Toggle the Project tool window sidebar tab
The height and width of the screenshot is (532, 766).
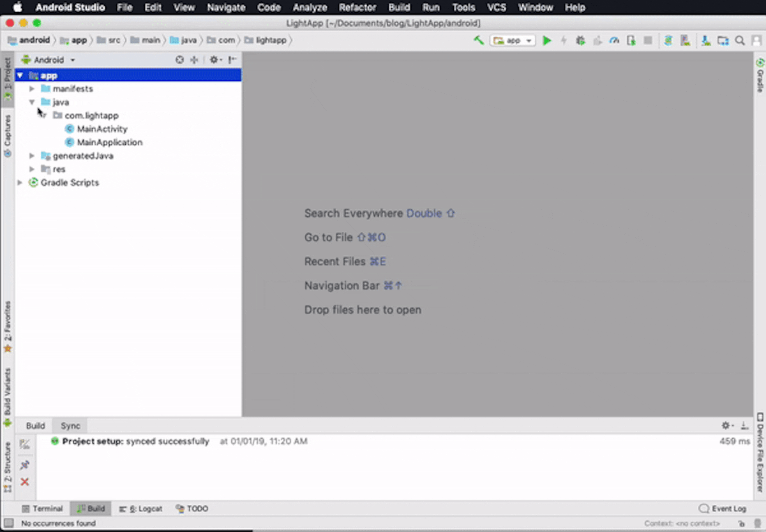coord(7,79)
